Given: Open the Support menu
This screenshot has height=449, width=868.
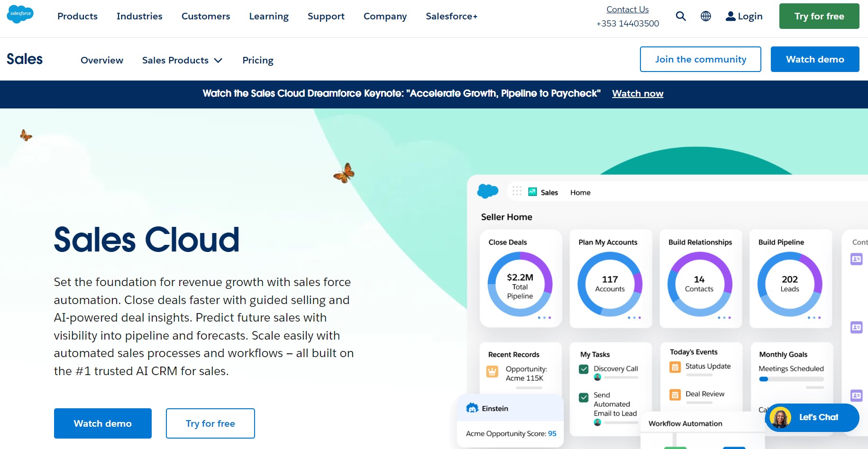Looking at the screenshot, I should tap(326, 16).
